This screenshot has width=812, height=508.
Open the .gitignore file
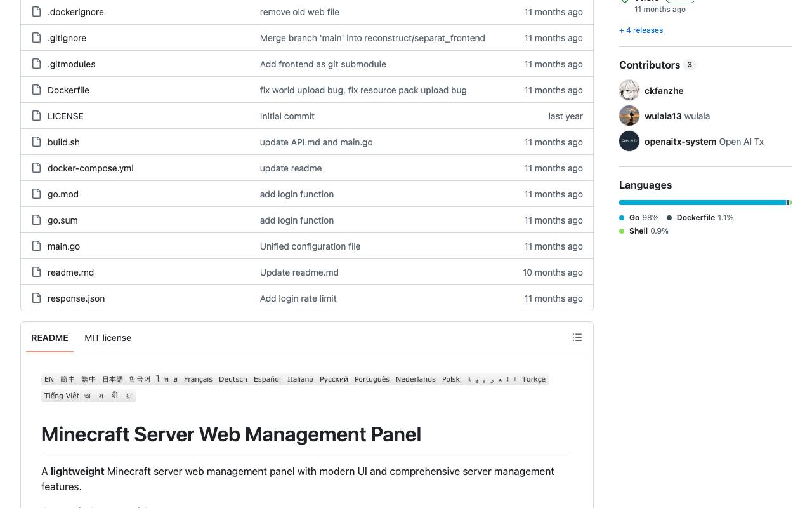(x=67, y=38)
